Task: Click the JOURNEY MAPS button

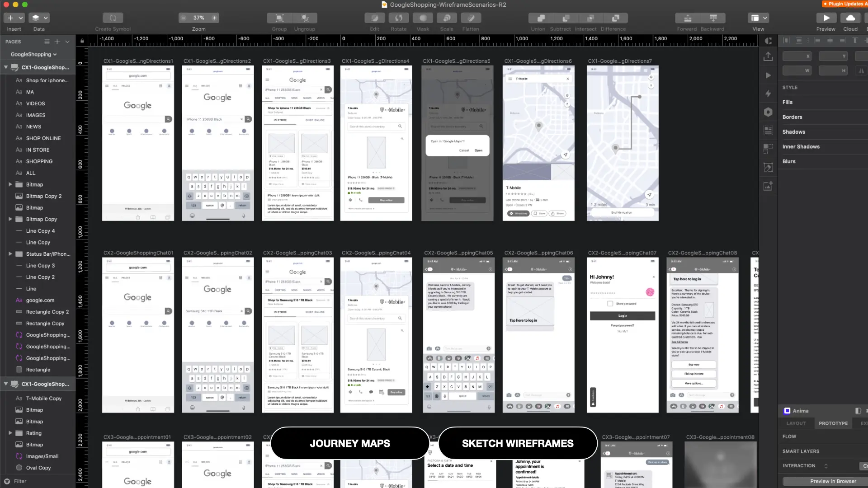Action: pos(350,443)
